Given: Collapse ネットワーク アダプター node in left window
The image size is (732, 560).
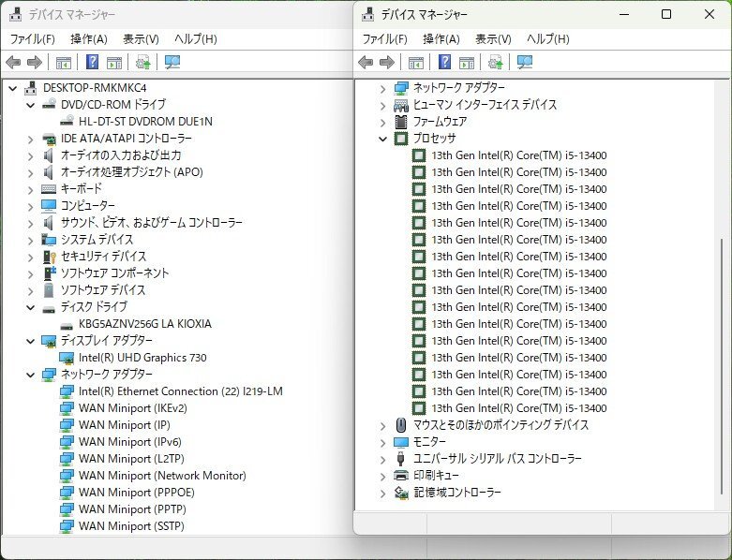Looking at the screenshot, I should 31,375.
